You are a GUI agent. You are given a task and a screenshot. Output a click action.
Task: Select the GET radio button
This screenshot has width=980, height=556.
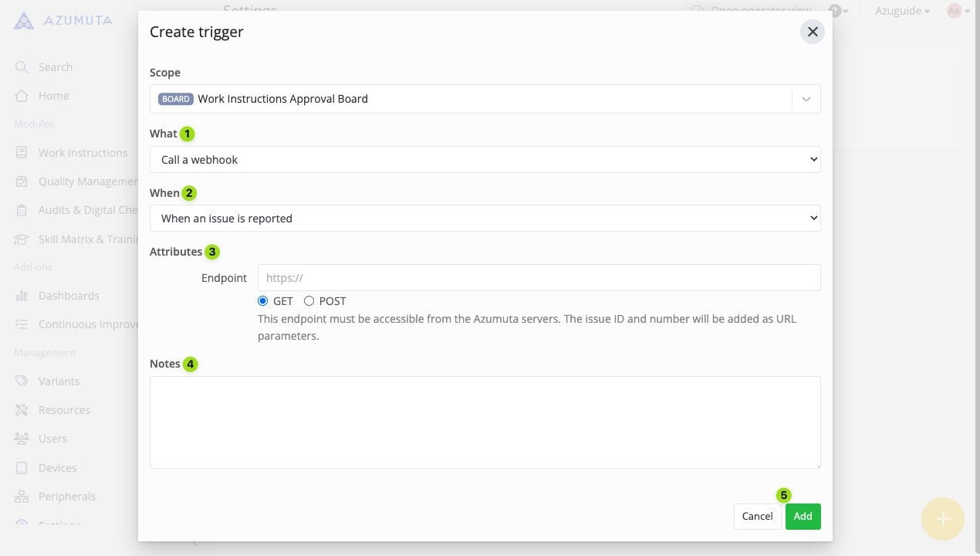[x=263, y=301]
